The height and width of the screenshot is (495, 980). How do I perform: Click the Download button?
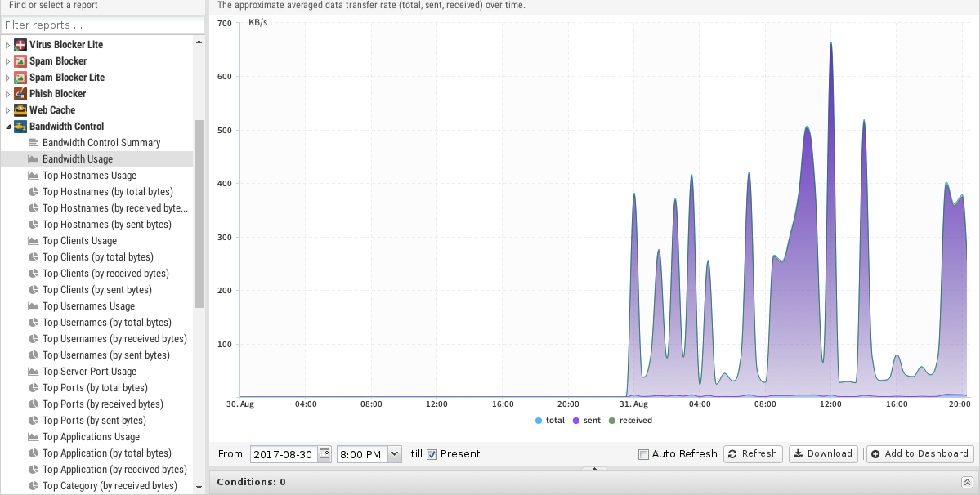tap(824, 454)
